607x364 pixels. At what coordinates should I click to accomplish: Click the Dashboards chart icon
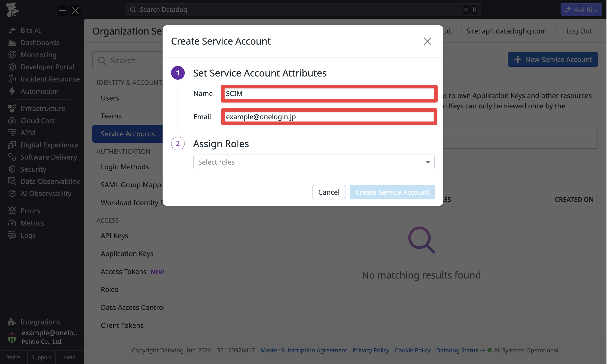click(12, 42)
